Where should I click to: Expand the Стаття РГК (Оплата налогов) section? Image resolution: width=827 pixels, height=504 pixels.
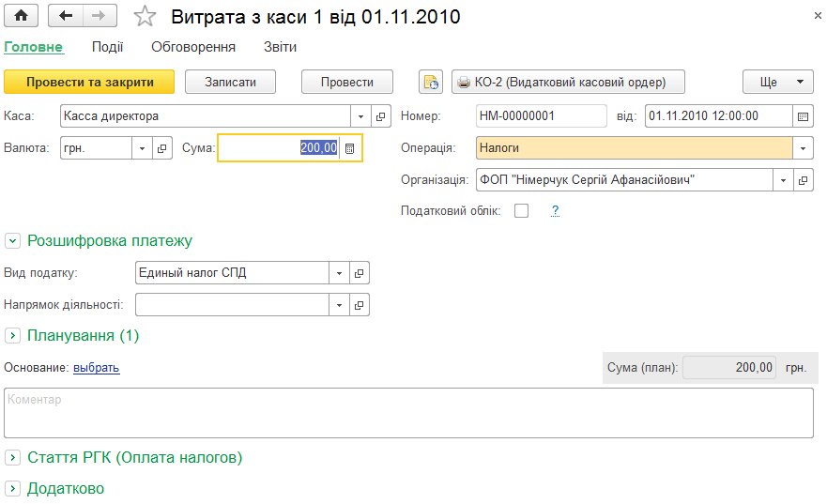point(12,458)
